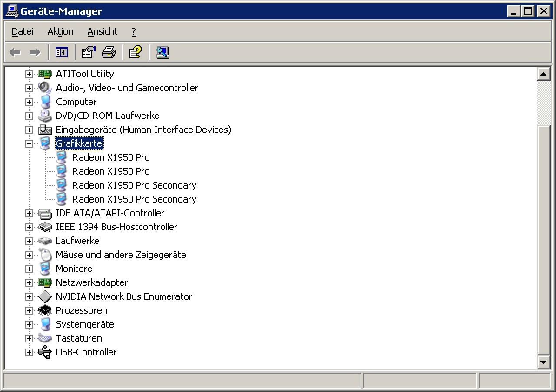Click the IDE ATA/ATAPI-Controller icon
Viewport: 556px width, 392px height.
[45, 213]
